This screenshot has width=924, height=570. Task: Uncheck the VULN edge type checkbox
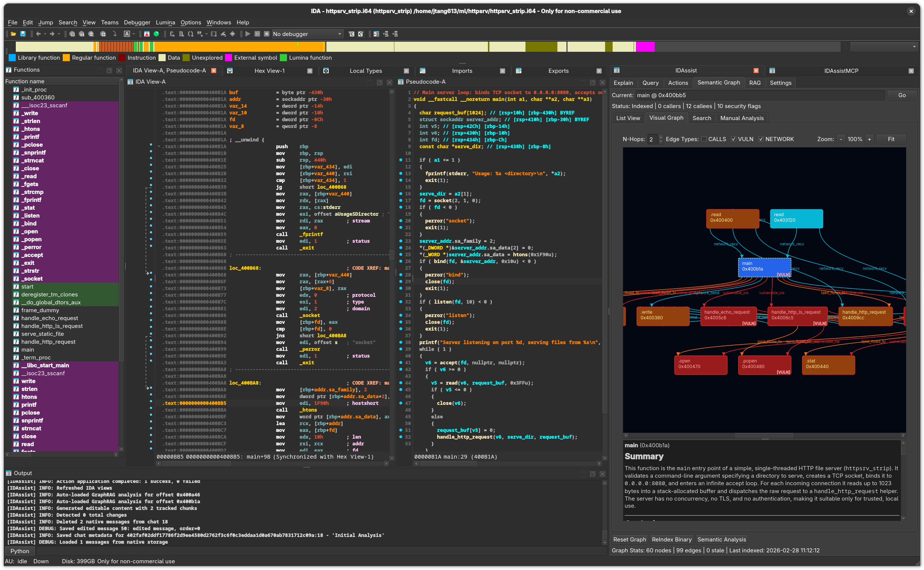(x=734, y=139)
